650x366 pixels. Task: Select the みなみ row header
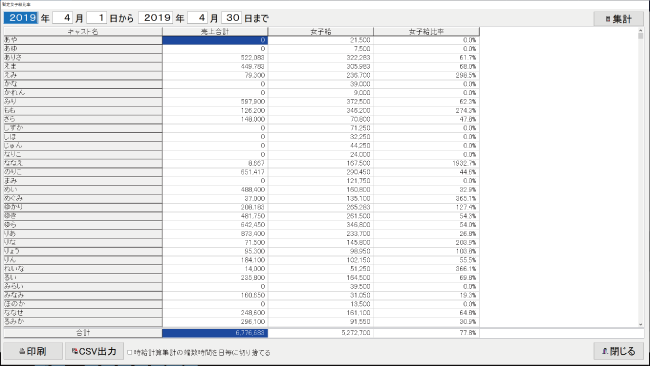(83, 295)
